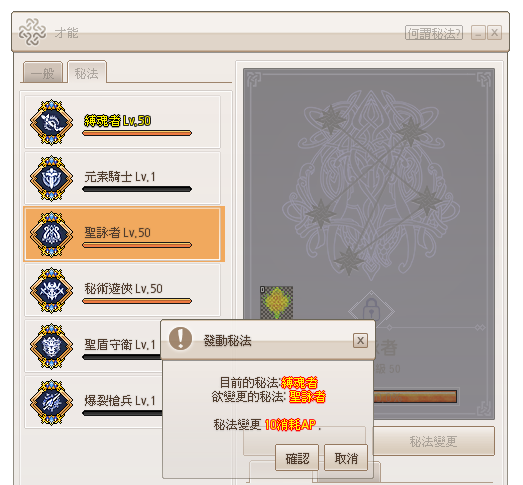The height and width of the screenshot is (485, 523).
Task: Click the 秘法變更 button
Action: pos(433,441)
